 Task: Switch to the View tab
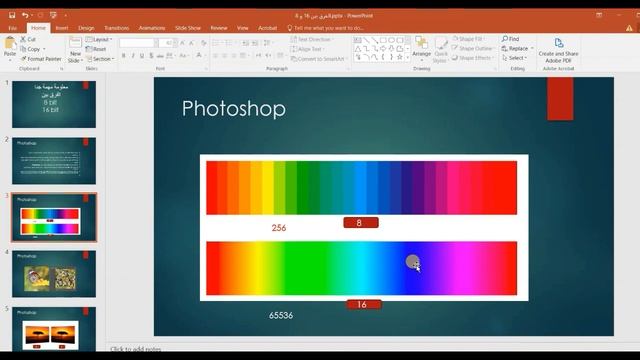[242, 28]
